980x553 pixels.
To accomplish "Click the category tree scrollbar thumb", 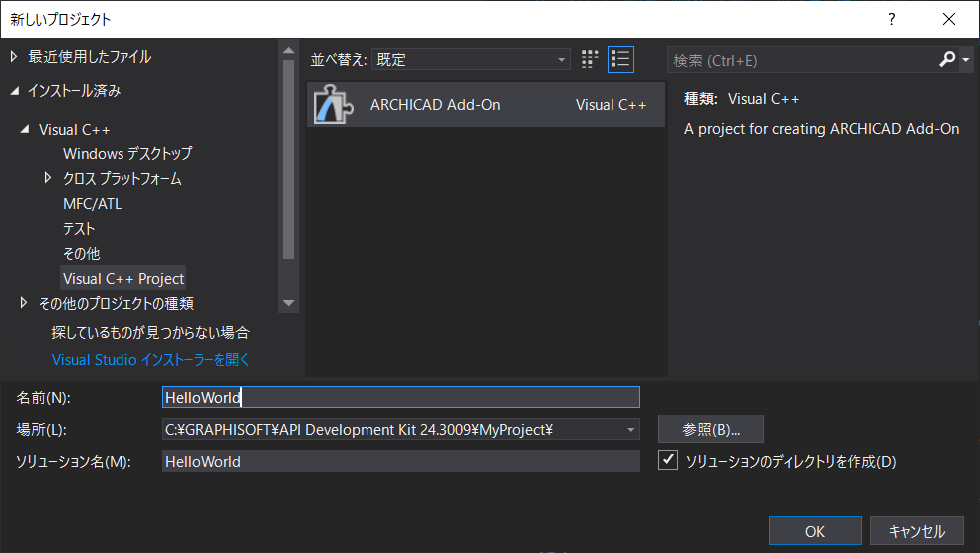I will (288, 158).
